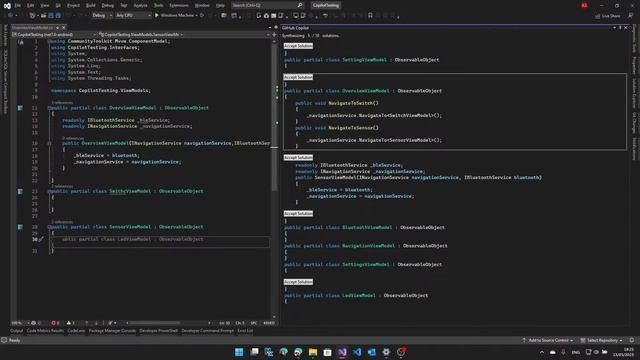Accept the LedViewModel Copilot solution
The image size is (640, 360).
tap(298, 282)
